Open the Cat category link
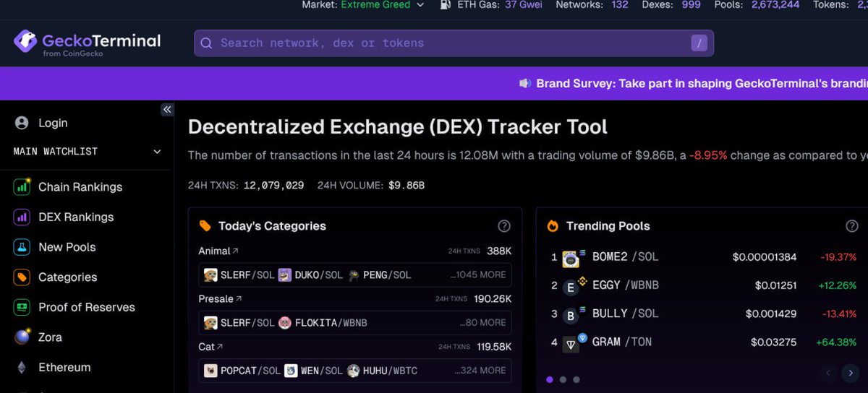868x393 pixels. pos(211,347)
